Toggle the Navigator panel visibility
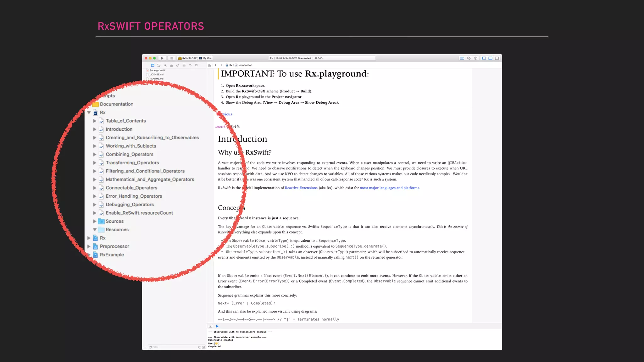The width and height of the screenshot is (644, 362). [x=484, y=58]
